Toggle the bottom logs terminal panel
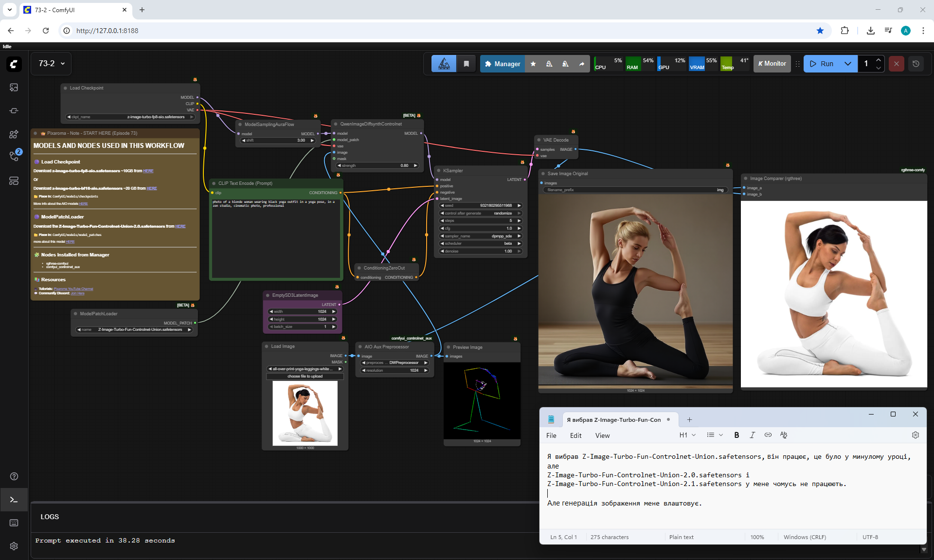 tap(14, 500)
